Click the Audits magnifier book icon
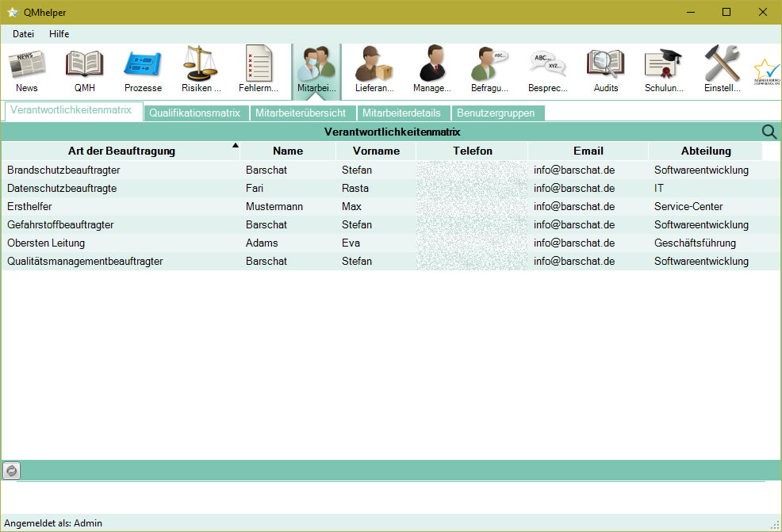The height and width of the screenshot is (532, 782). pos(605,70)
